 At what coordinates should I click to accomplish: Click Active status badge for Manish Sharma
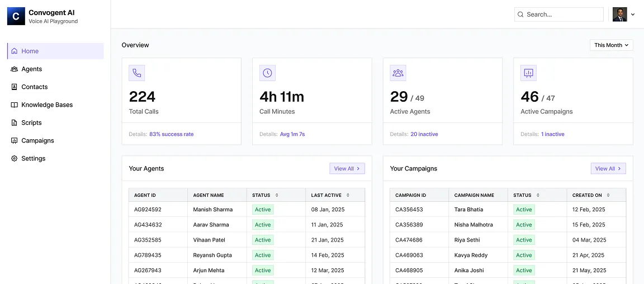263,210
